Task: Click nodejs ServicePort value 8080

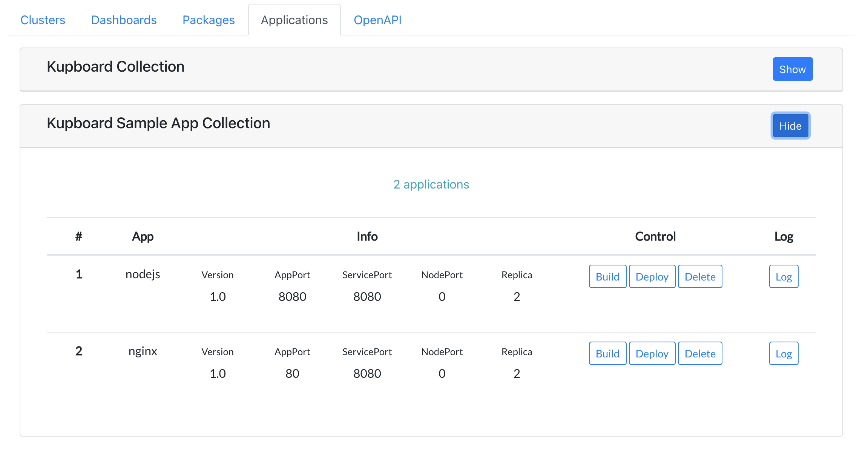Action: [367, 297]
